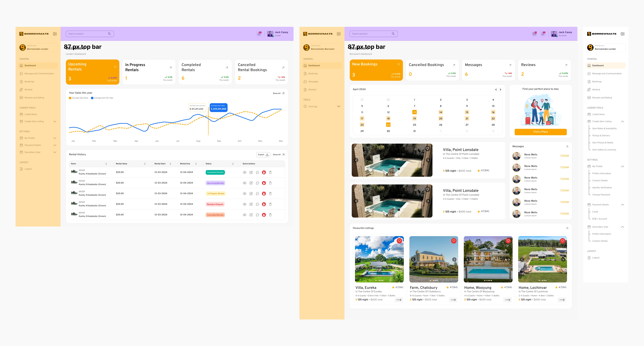This screenshot has width=644, height=346.
Task: Unfavourite Home, Lochinvar with heart icon
Action: tap(562, 241)
